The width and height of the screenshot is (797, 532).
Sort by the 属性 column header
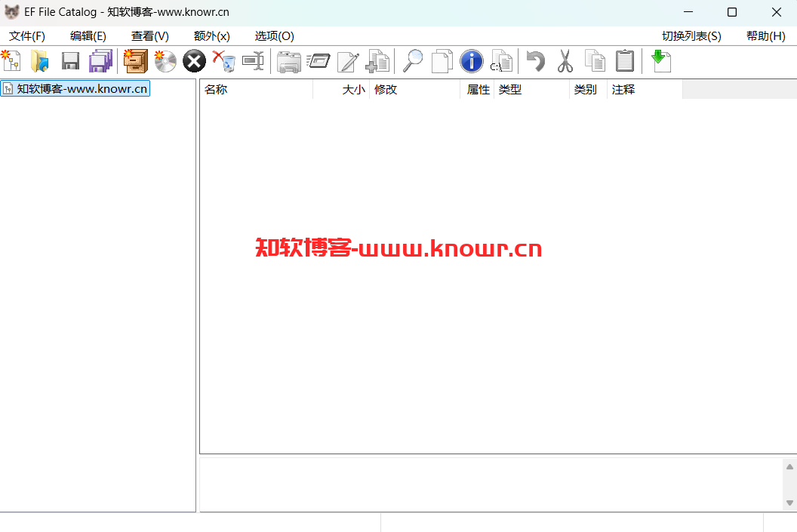477,90
